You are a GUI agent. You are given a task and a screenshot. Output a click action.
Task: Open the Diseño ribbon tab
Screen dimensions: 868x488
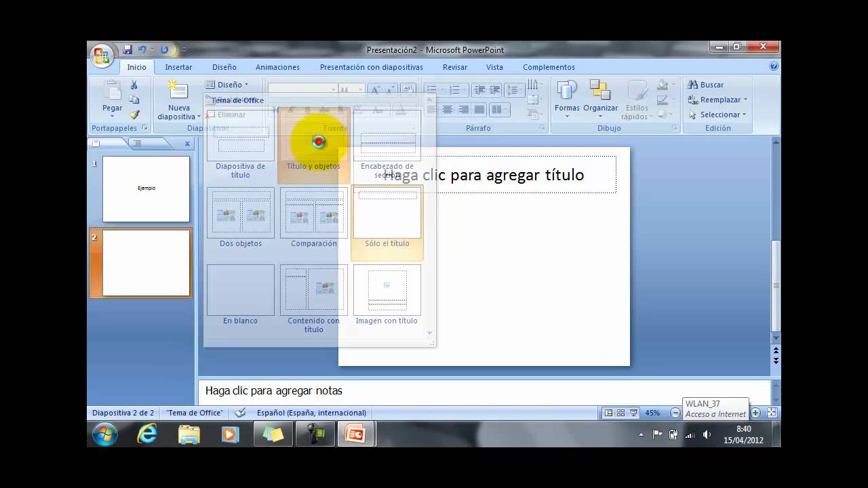224,67
